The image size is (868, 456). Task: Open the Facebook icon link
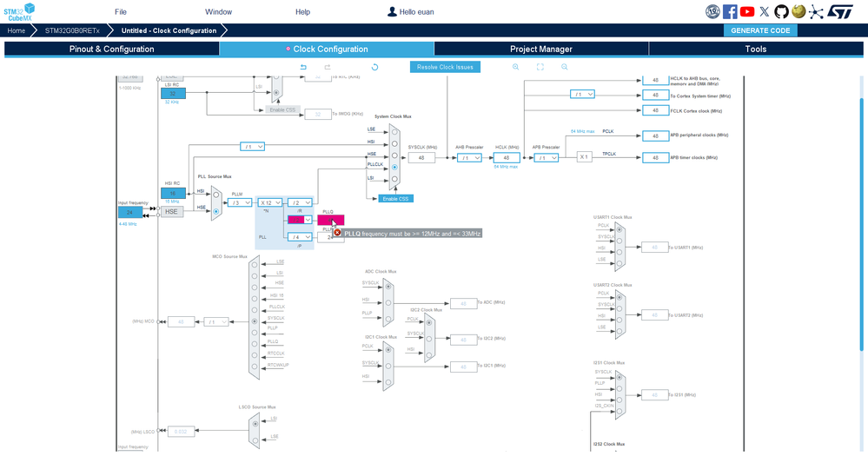tap(730, 11)
